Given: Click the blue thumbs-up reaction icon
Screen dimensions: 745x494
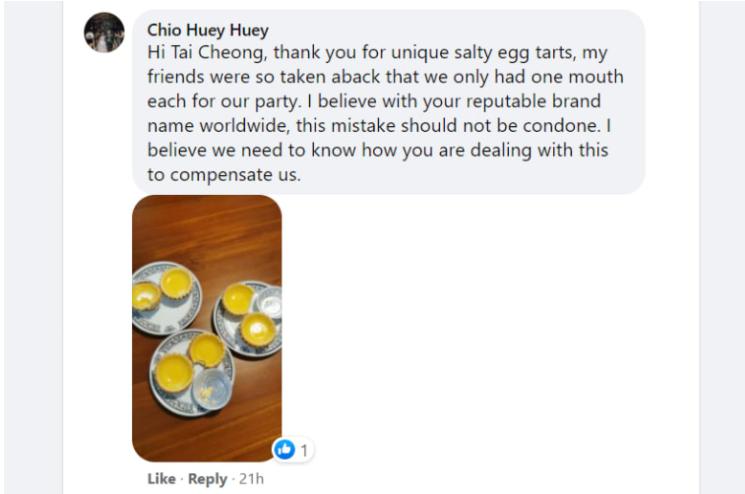Looking at the screenshot, I should (x=285, y=450).
